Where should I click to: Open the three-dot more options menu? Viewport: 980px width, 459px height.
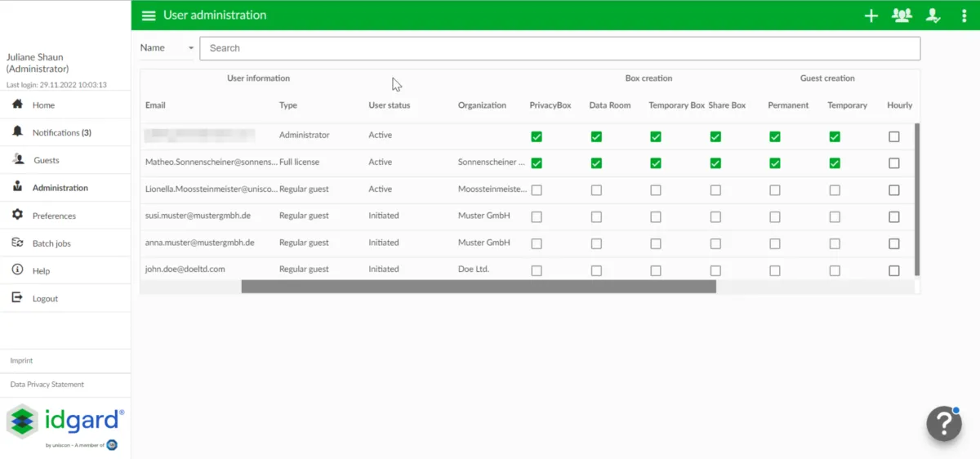point(964,16)
